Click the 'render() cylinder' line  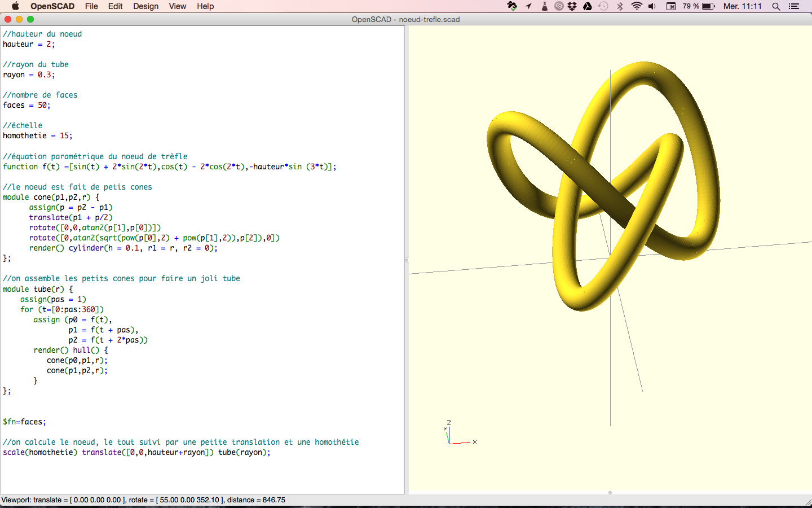tap(123, 248)
